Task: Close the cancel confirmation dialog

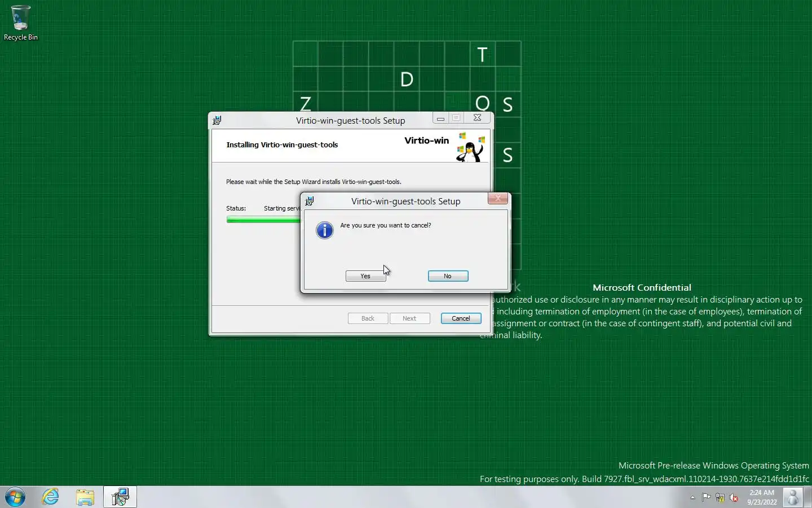Action: pyautogui.click(x=497, y=198)
